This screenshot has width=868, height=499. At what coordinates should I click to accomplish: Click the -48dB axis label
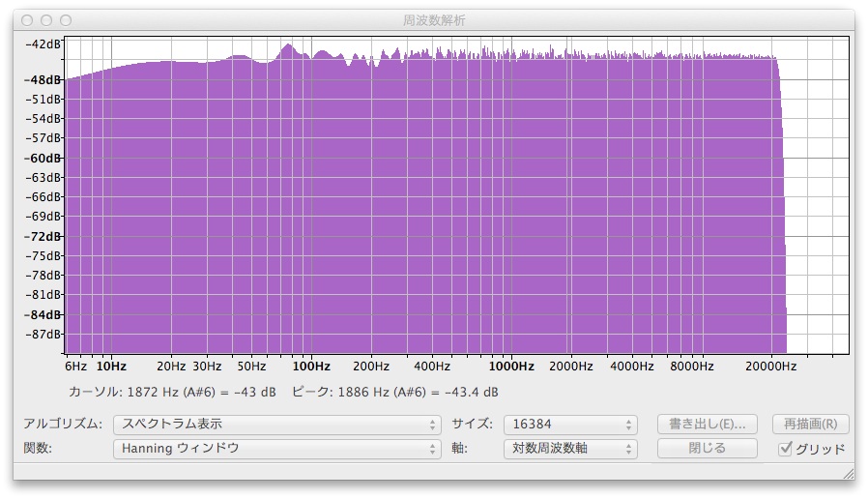click(43, 80)
